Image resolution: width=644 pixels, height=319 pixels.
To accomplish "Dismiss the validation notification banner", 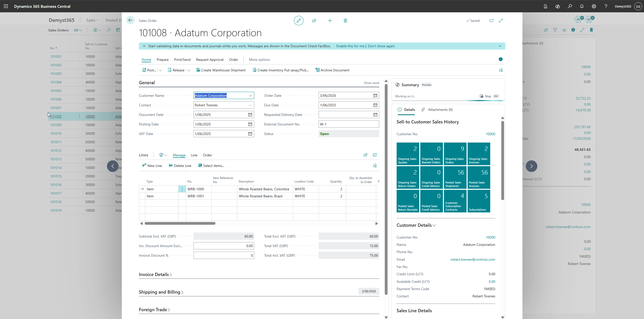I will click(x=144, y=46).
